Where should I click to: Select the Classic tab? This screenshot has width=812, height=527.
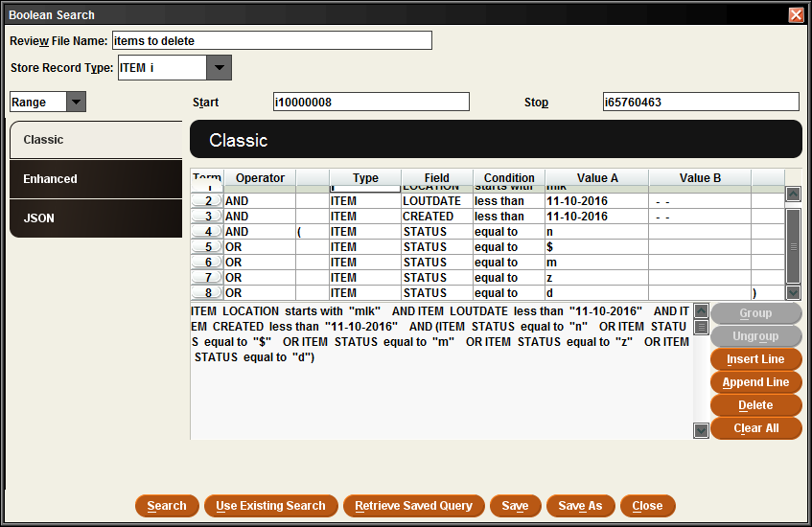point(95,140)
